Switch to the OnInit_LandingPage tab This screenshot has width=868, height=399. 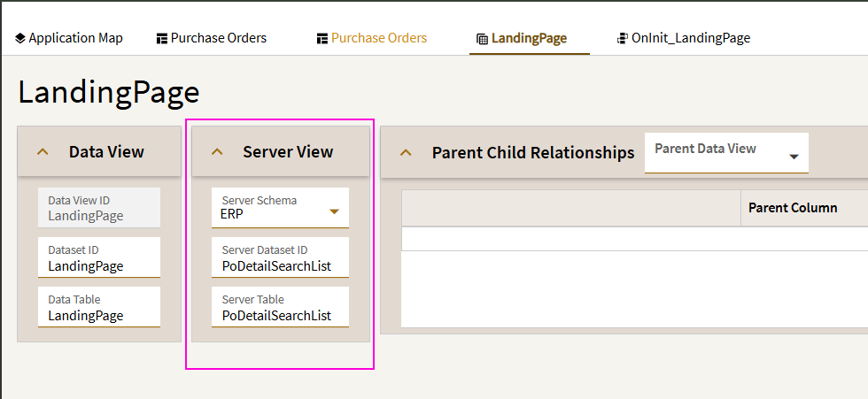coord(684,38)
